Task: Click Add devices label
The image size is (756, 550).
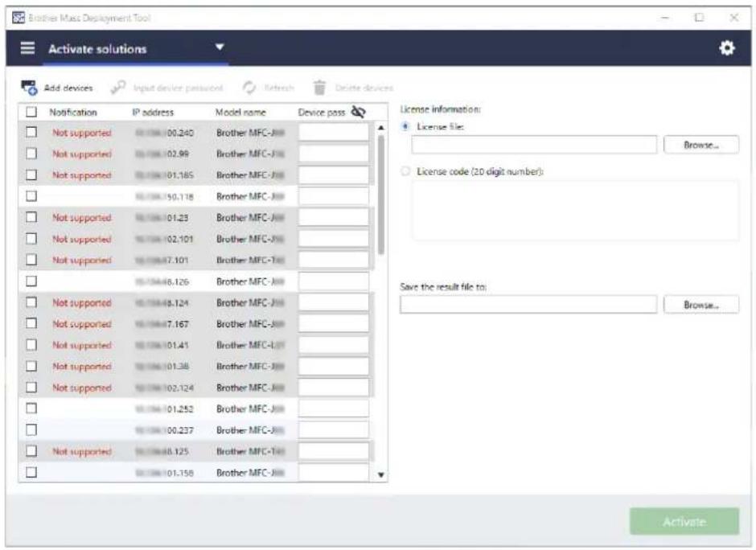Action: (68, 88)
